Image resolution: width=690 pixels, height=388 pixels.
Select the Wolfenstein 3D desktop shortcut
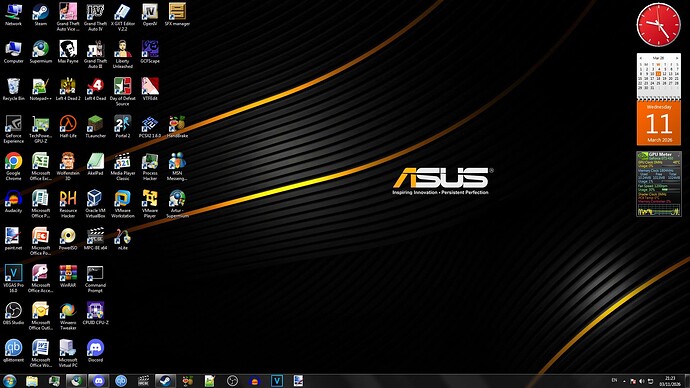tap(68, 167)
